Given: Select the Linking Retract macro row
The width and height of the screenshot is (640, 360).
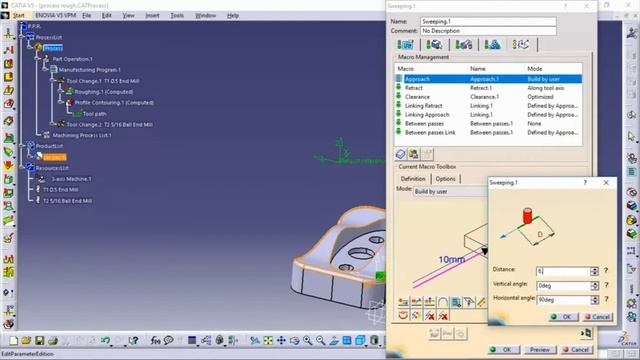Looking at the screenshot, I should [x=488, y=106].
